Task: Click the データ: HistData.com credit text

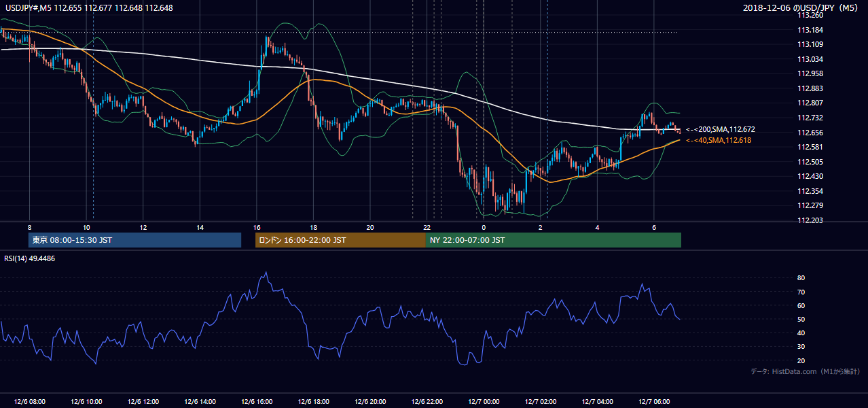Action: tap(806, 371)
